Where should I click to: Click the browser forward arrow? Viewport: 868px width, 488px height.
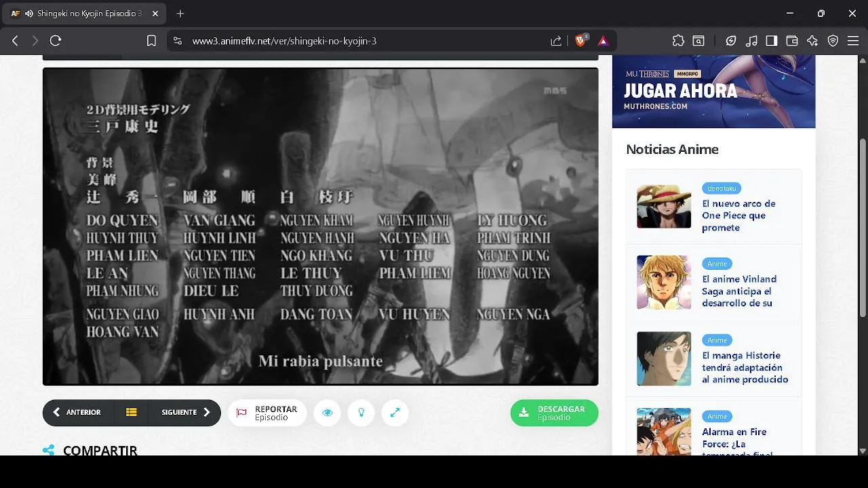[35, 41]
